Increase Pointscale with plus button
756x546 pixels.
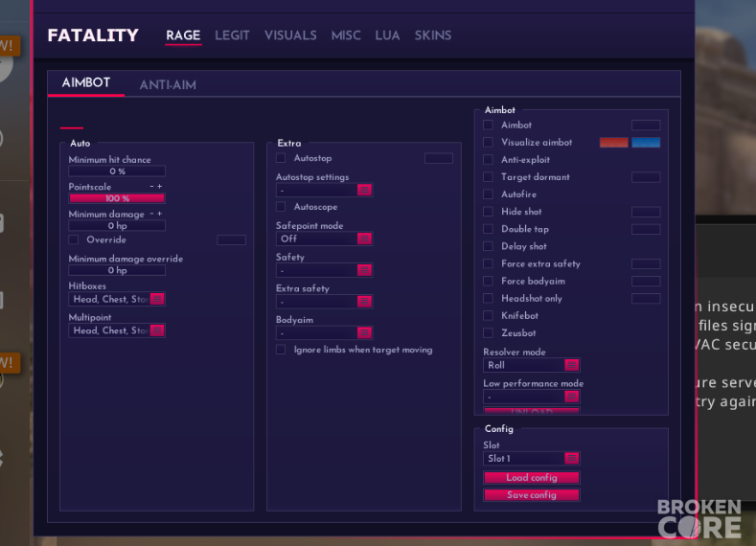pos(160,187)
